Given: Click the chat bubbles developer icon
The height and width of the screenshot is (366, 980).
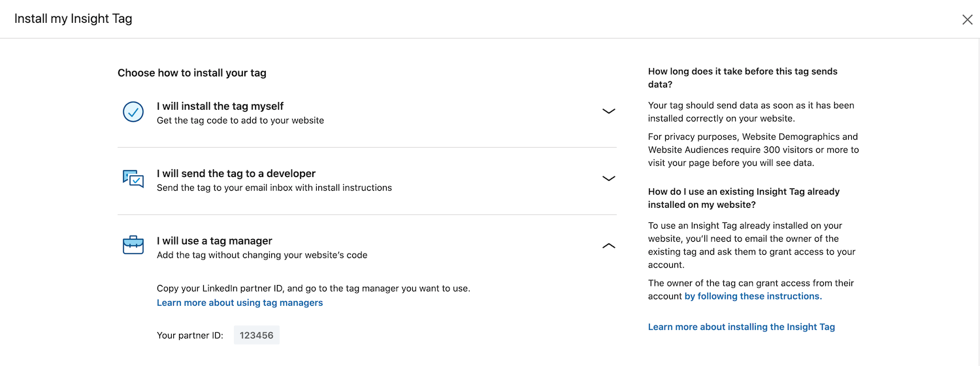Looking at the screenshot, I should pyautogui.click(x=133, y=179).
